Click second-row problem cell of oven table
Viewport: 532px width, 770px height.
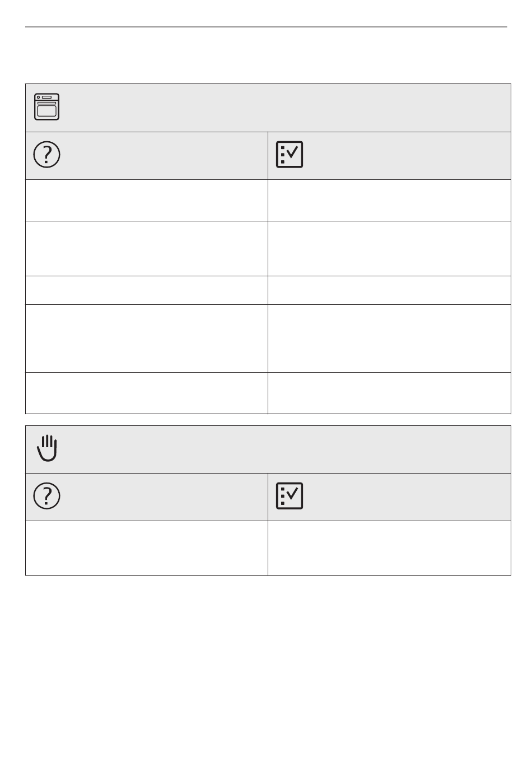click(147, 248)
